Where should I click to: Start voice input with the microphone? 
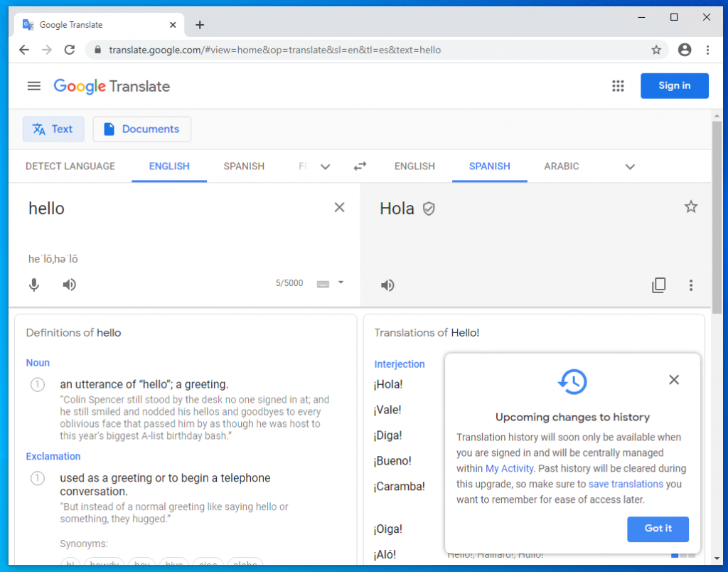click(34, 285)
